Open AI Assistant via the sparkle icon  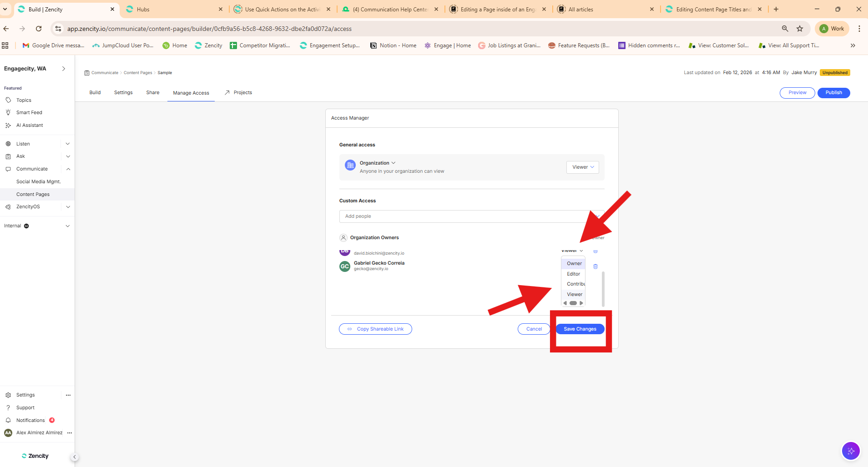(x=8, y=125)
